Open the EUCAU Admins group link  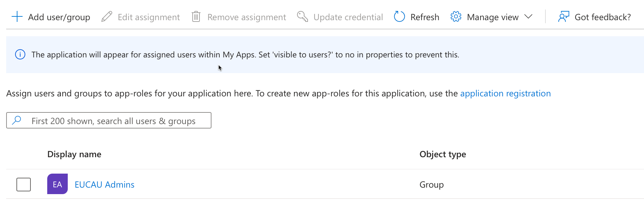104,185
